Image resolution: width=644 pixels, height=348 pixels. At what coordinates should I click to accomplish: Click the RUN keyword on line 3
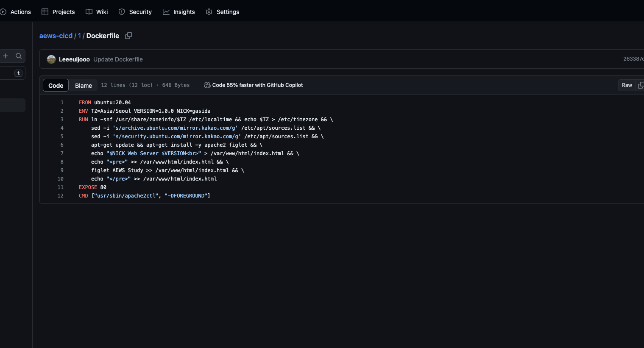tap(84, 120)
